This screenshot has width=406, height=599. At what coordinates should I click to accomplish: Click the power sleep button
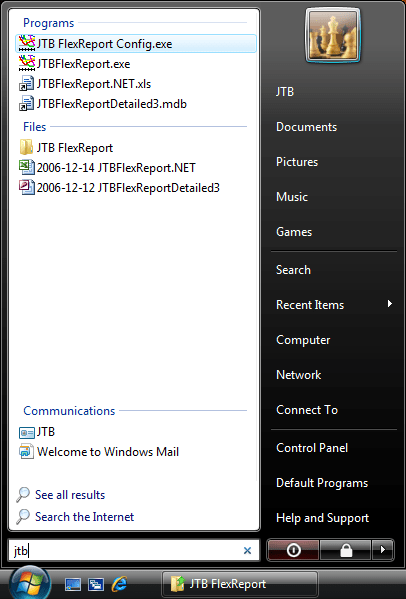293,550
